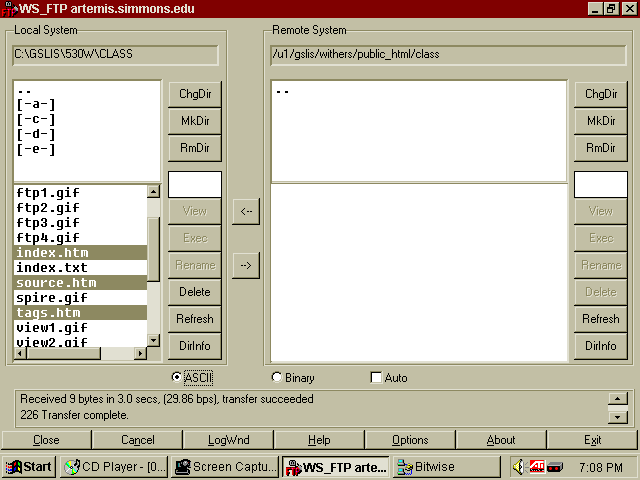
Task: Click the download left-arrow transfer button
Action: pos(246,211)
